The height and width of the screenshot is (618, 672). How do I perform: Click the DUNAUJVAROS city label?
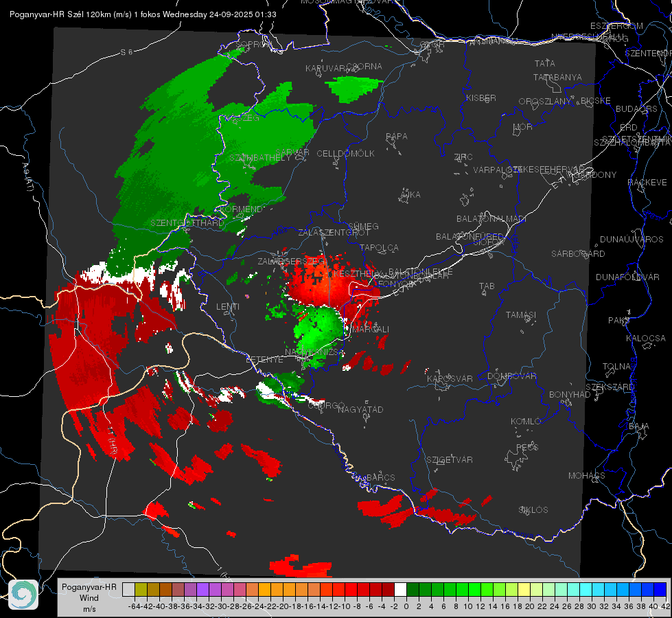click(x=632, y=240)
